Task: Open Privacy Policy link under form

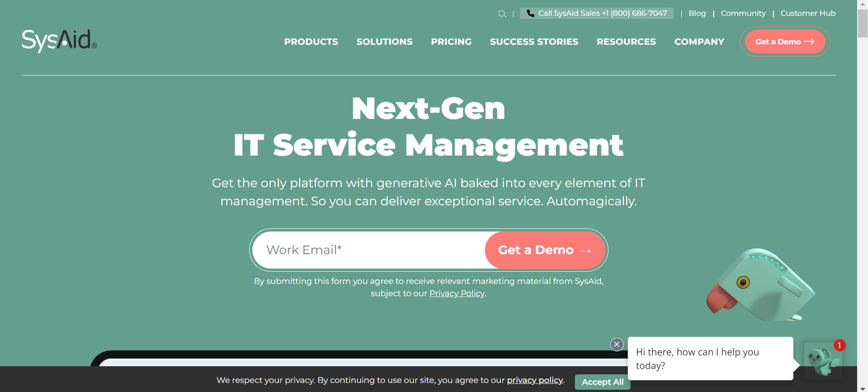Action: pyautogui.click(x=457, y=293)
